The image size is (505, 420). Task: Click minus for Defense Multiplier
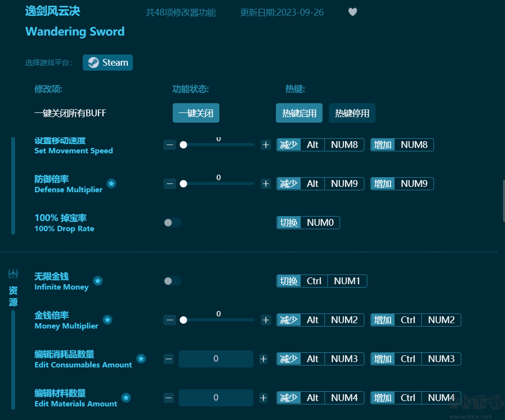point(170,183)
